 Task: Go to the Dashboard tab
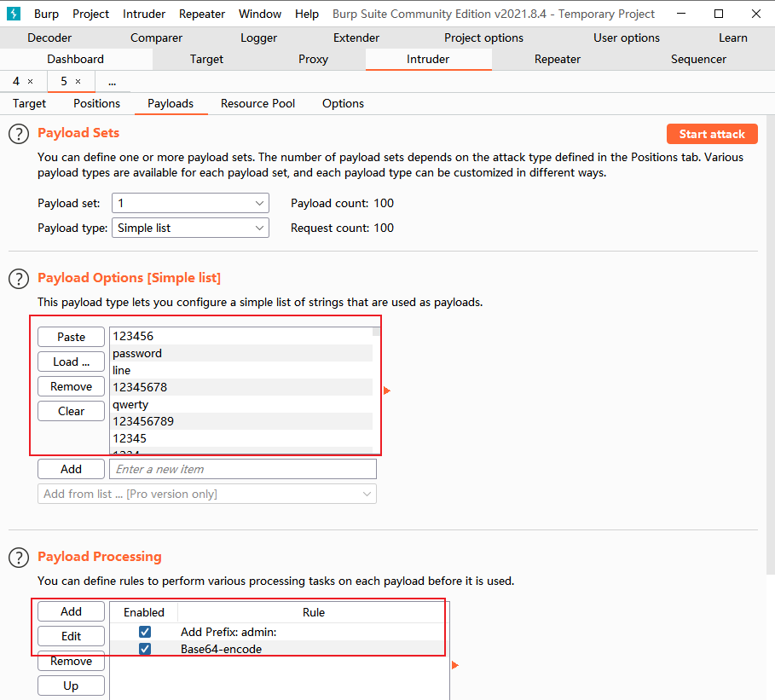pyautogui.click(x=76, y=60)
